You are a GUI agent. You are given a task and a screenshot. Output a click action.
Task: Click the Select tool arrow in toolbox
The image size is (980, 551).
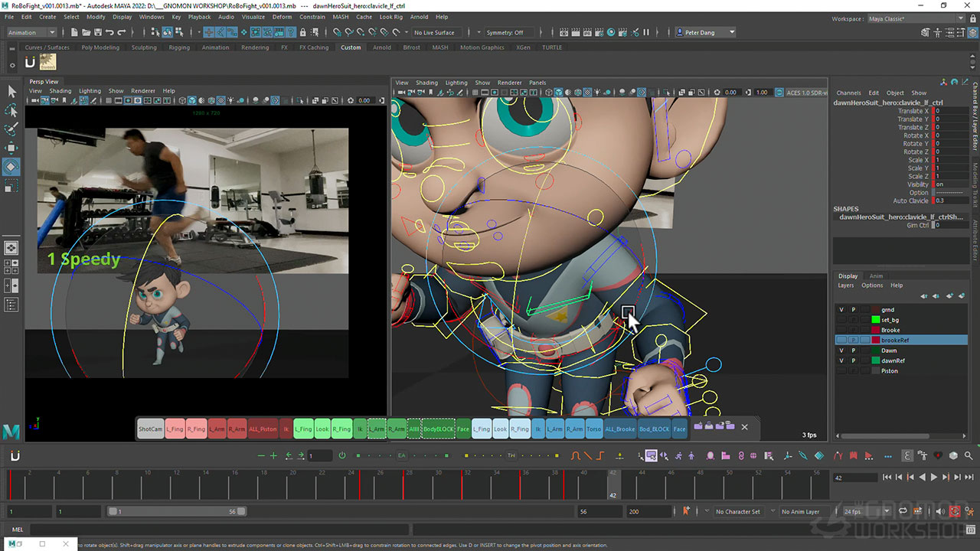point(11,91)
